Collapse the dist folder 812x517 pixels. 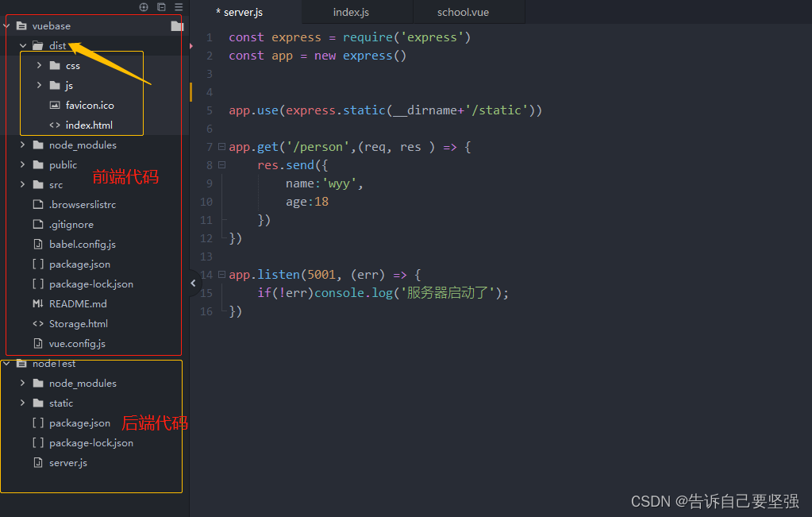[x=23, y=45]
